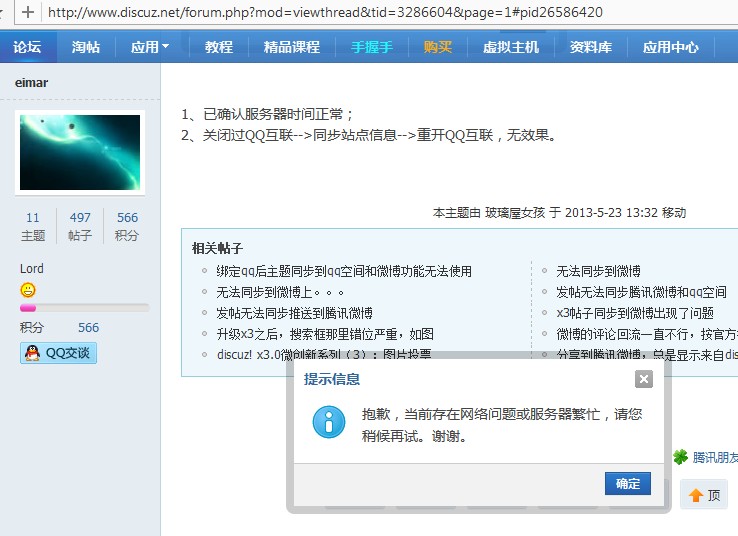
Task: Open related post 绑定qq后主题同步到qq空间和微博功能无法使用
Action: tap(344, 271)
